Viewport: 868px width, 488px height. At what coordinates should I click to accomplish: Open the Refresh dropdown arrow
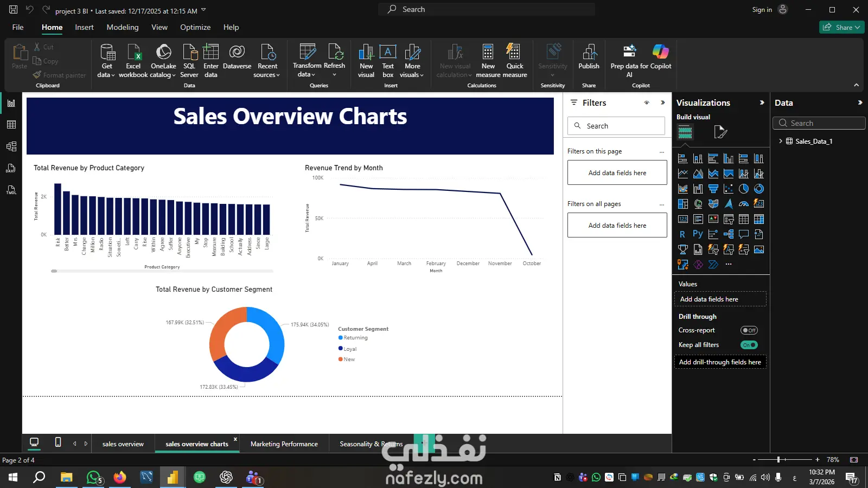(334, 75)
